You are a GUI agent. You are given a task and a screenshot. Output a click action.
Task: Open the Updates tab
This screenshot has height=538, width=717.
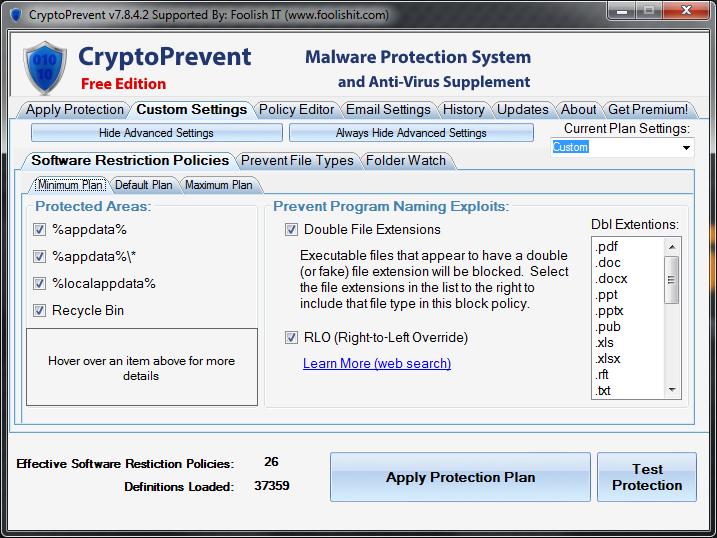coord(523,110)
